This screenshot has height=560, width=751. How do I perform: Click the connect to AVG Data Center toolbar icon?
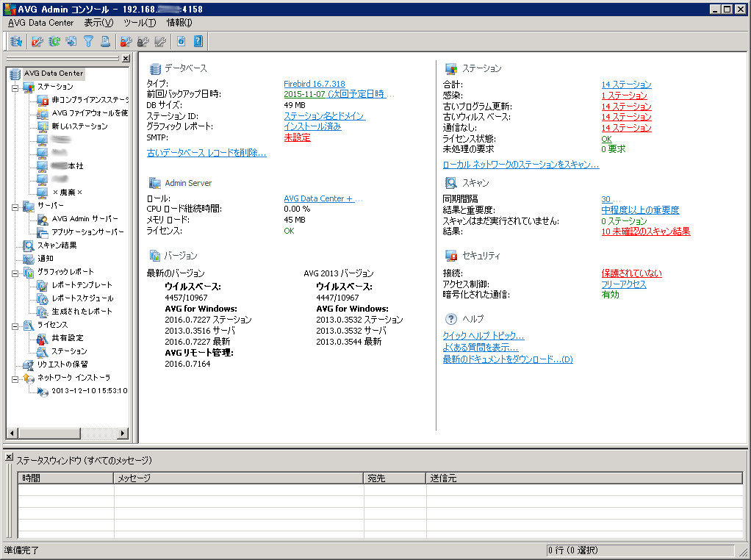click(x=16, y=42)
